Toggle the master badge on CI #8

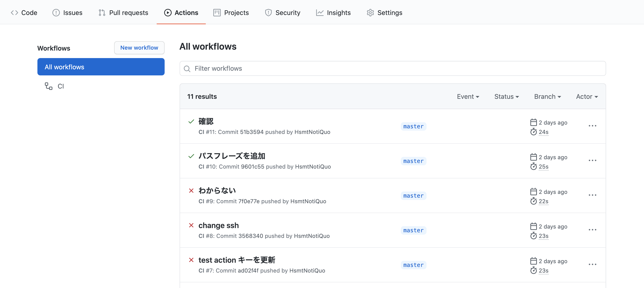413,230
